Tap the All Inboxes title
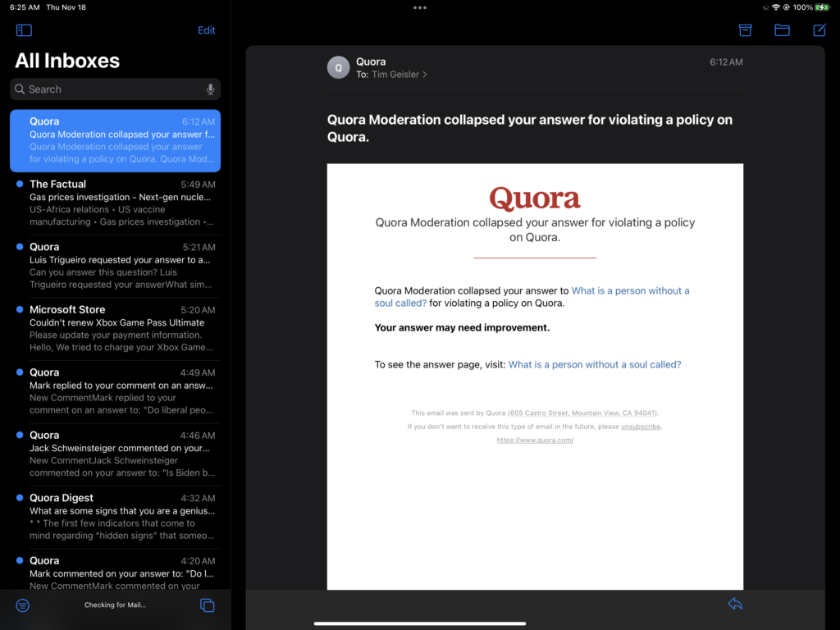840x630 pixels. (67, 61)
